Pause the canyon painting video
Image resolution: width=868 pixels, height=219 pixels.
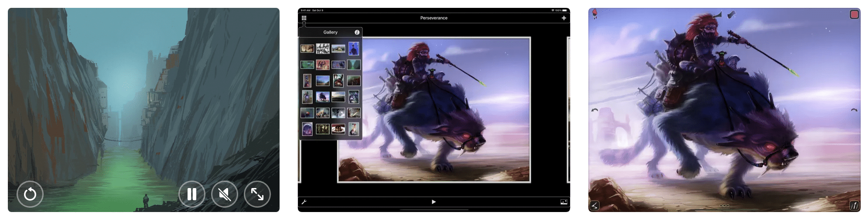[192, 194]
